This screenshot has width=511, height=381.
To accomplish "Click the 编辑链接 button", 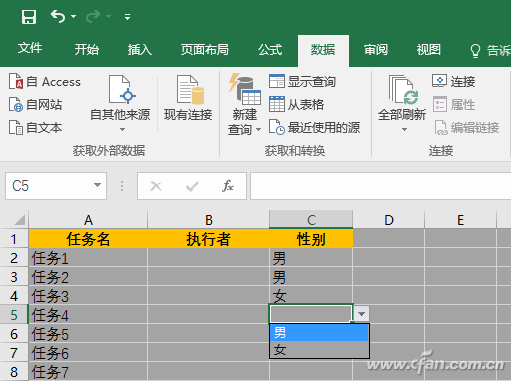I will click(466, 128).
